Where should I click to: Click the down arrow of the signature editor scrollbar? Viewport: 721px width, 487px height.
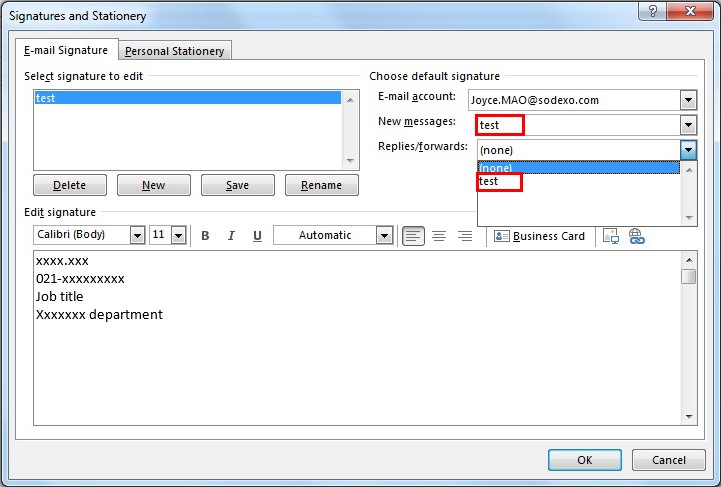(688, 417)
